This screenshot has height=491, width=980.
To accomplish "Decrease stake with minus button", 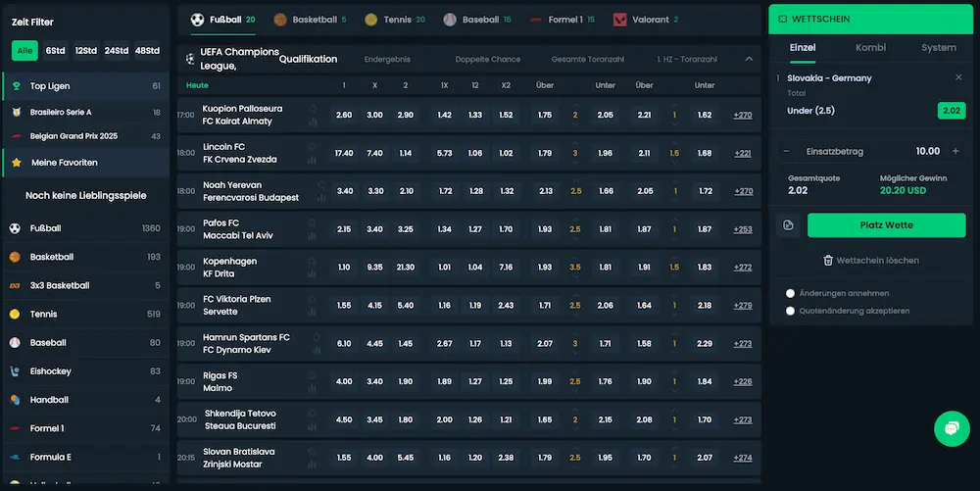I will (x=786, y=151).
